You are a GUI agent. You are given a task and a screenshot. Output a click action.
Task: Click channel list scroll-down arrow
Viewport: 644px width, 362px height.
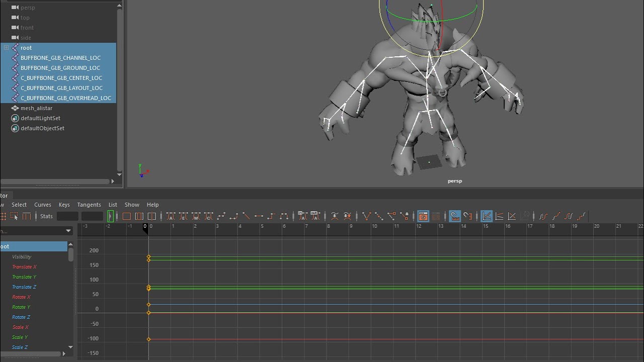[70, 347]
